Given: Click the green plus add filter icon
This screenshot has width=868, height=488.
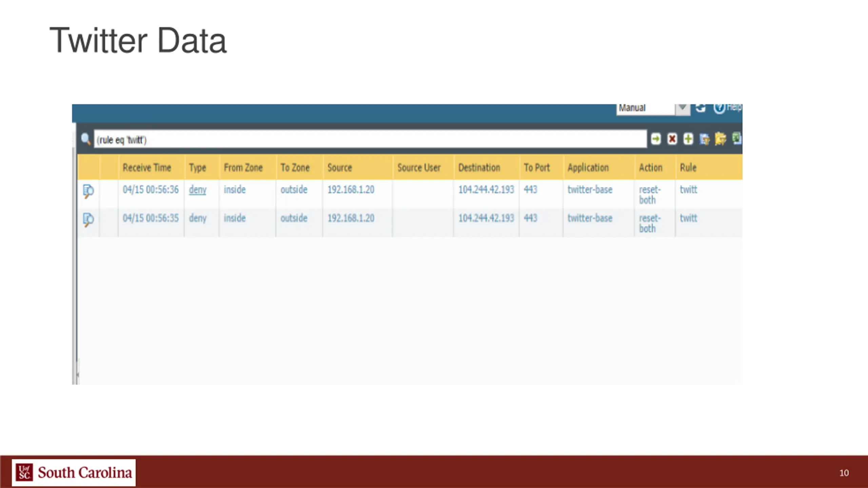Looking at the screenshot, I should pyautogui.click(x=688, y=139).
